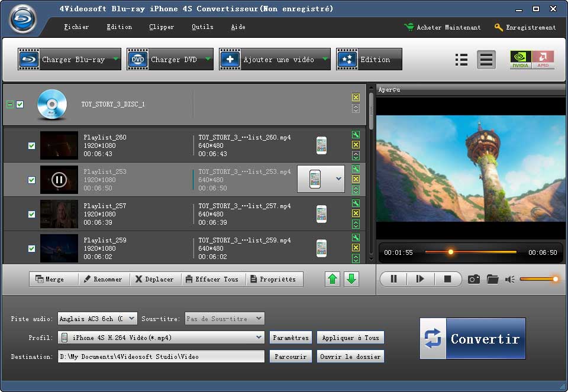Move item up with green arrow

click(x=333, y=279)
